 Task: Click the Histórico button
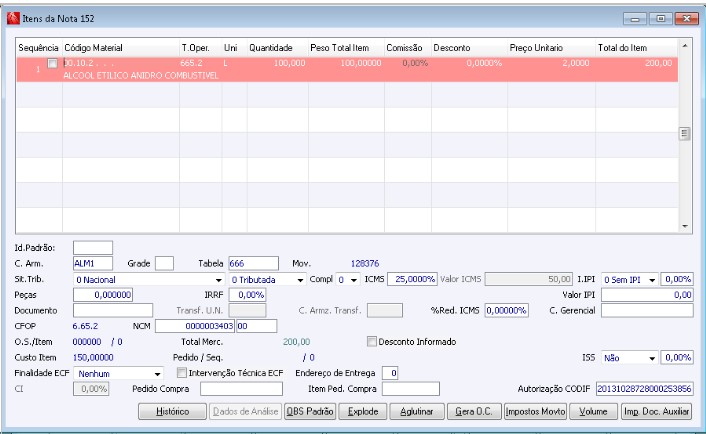tap(172, 411)
